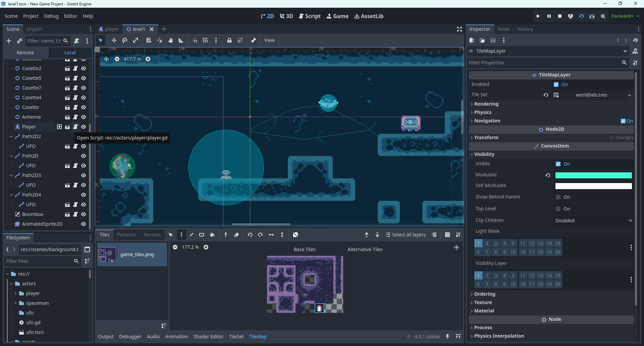Viewport: 644px width, 346px height.
Task: Expand the Rendering section in Inspector
Action: click(486, 104)
